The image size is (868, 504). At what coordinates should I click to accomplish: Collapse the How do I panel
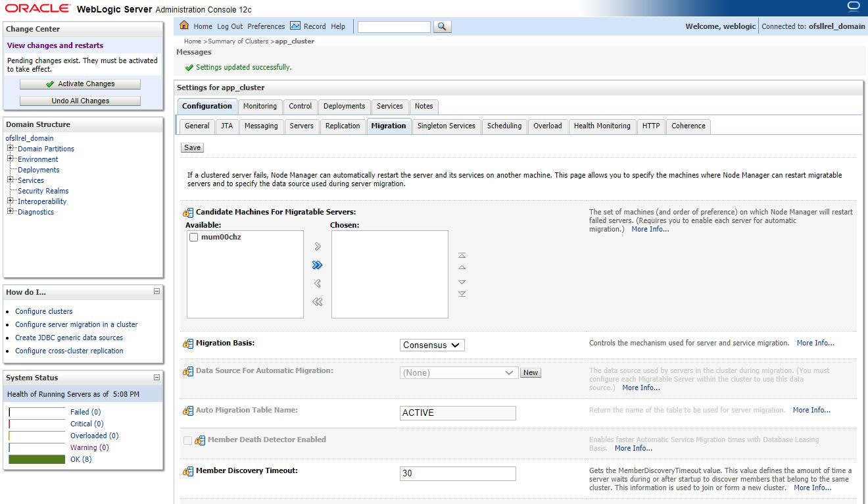coord(157,291)
